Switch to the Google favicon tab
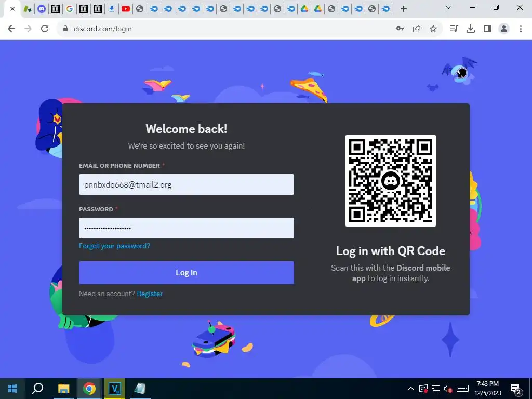 click(x=70, y=9)
